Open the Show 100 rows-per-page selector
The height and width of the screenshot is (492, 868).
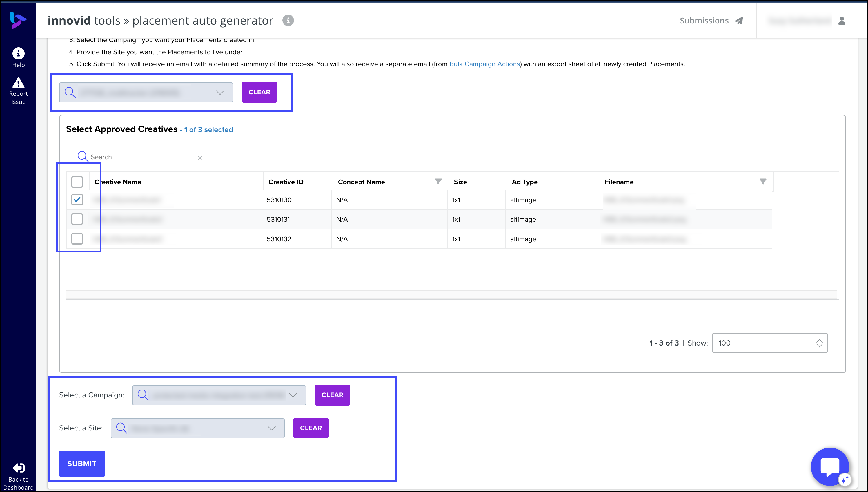pyautogui.click(x=770, y=343)
